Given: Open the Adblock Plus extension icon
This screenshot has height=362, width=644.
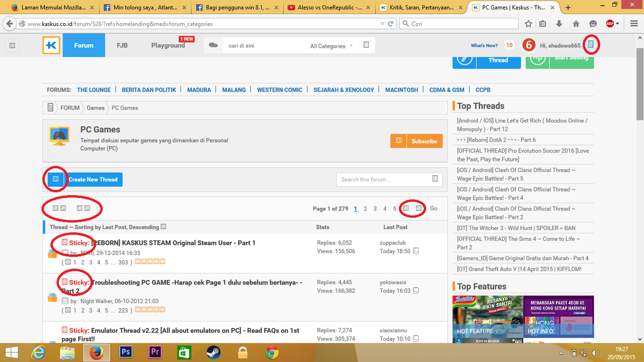Looking at the screenshot, I should pyautogui.click(x=610, y=24).
